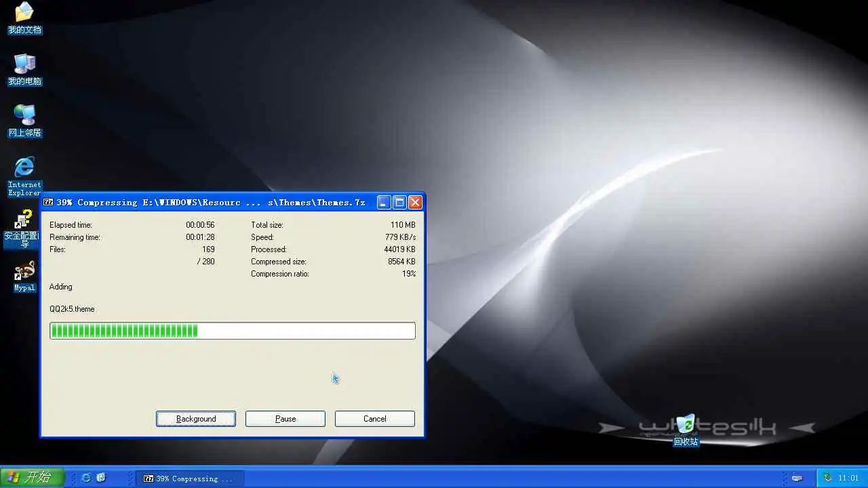
Task: Click the "Total size:" label
Action: click(x=267, y=225)
